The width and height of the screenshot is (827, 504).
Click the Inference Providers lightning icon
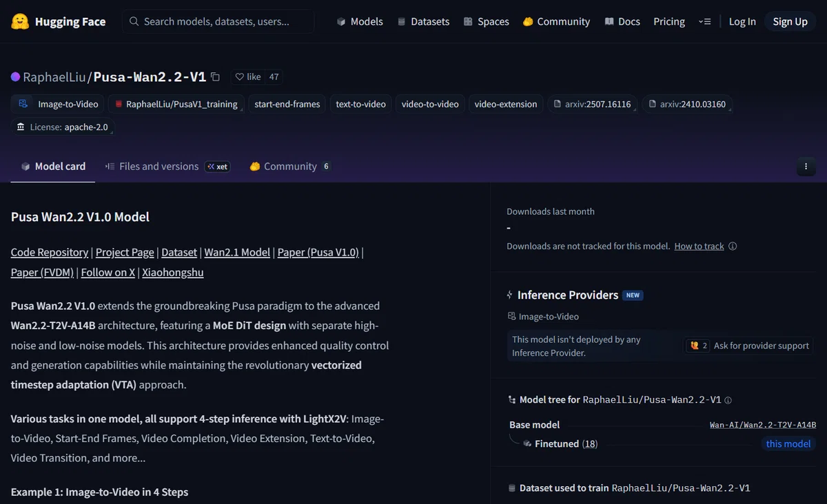tap(510, 295)
